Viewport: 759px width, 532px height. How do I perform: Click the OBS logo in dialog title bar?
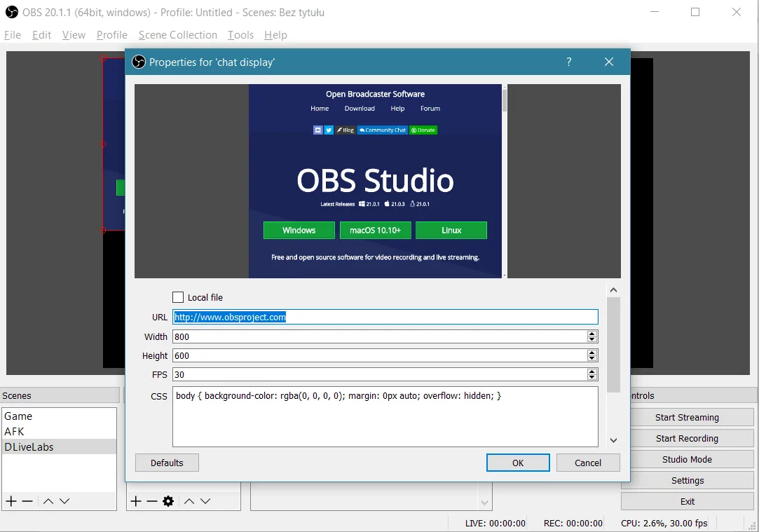click(x=139, y=62)
